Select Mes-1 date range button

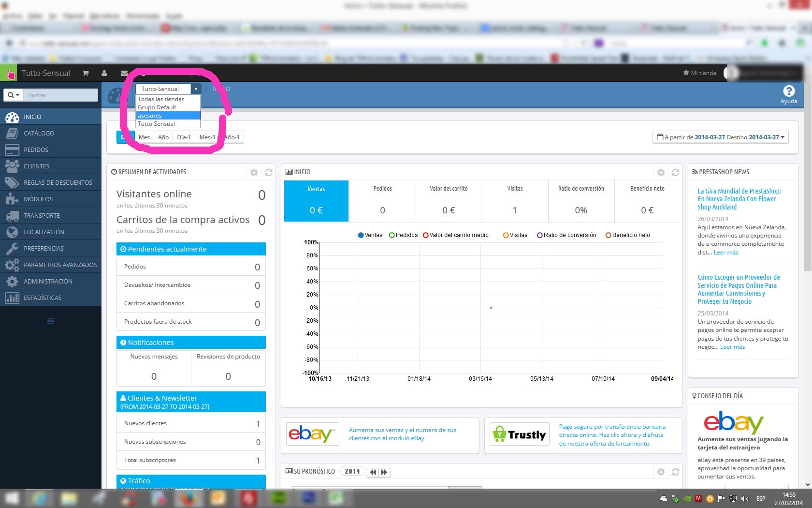[207, 137]
